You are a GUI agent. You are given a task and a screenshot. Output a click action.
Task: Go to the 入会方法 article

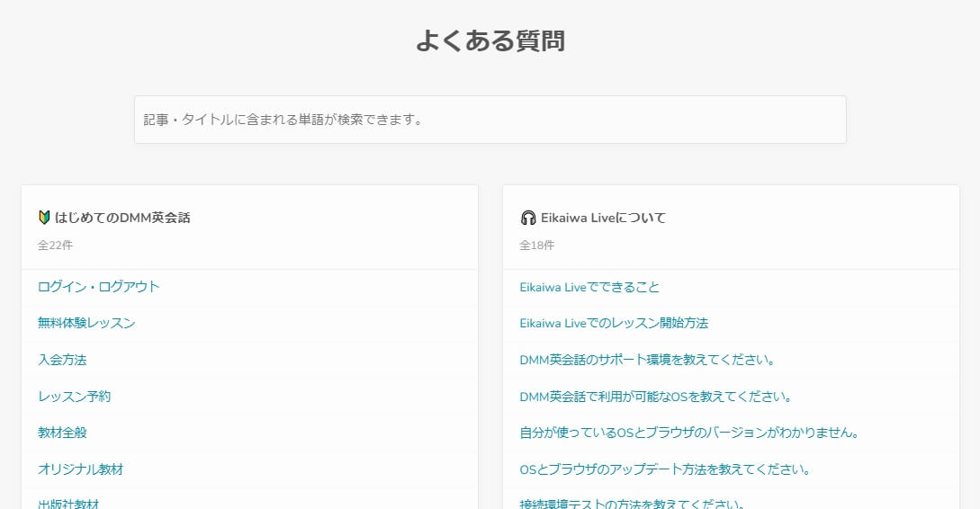point(62,360)
